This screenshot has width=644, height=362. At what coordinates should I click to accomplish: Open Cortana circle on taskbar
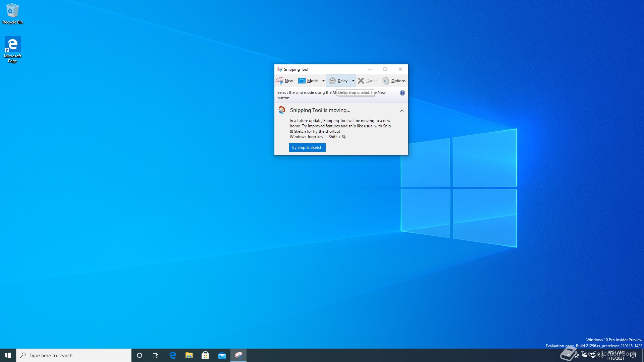[140, 355]
